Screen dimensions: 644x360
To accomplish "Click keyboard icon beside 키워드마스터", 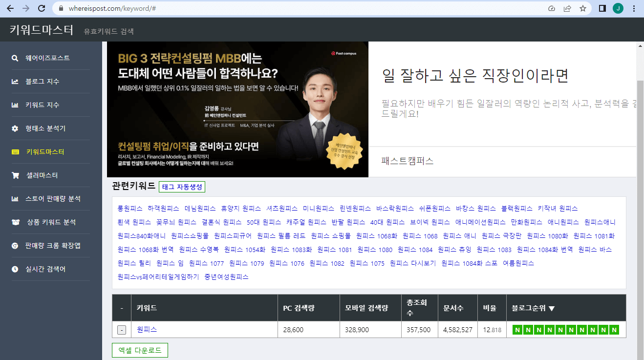I will tap(15, 152).
